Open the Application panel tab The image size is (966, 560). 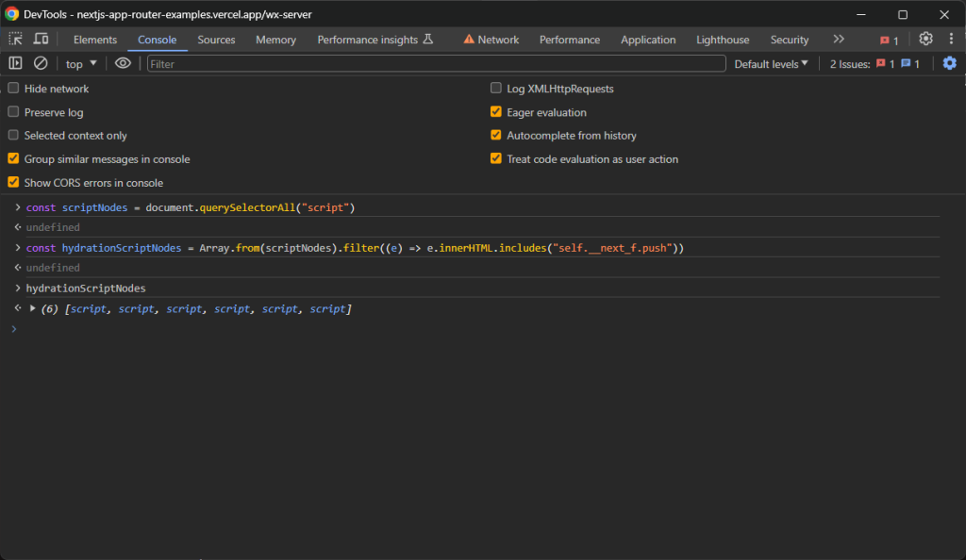click(x=648, y=39)
